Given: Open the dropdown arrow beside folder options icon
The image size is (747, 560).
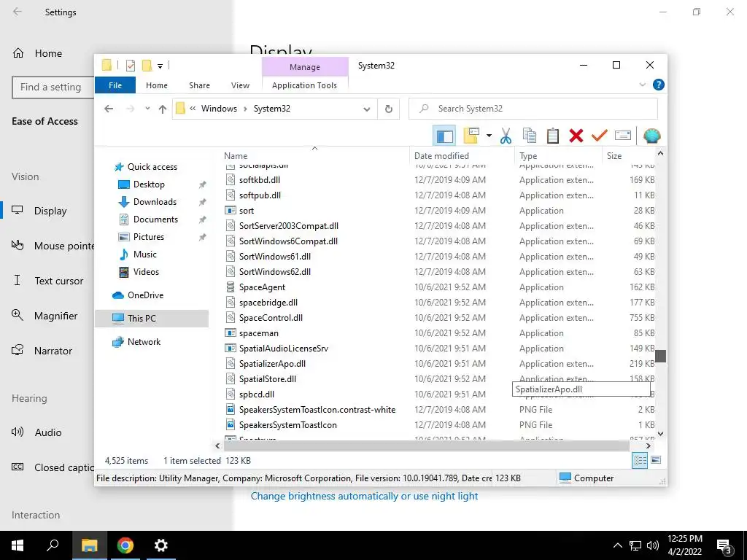Looking at the screenshot, I should click(x=489, y=136).
